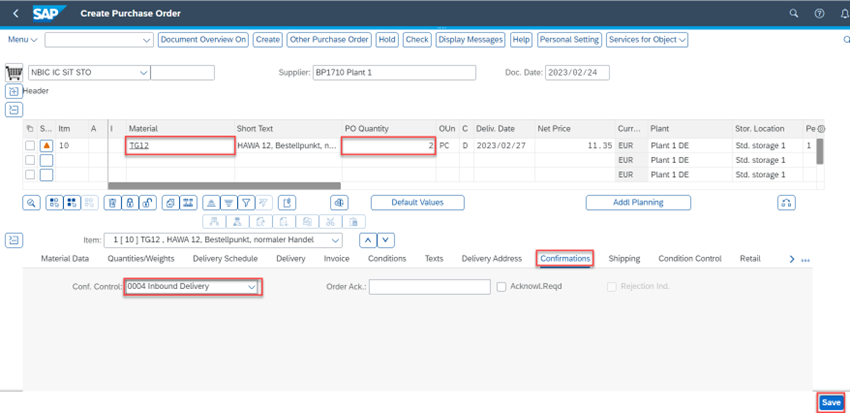Click the item details magnifier icon

pyautogui.click(x=31, y=203)
